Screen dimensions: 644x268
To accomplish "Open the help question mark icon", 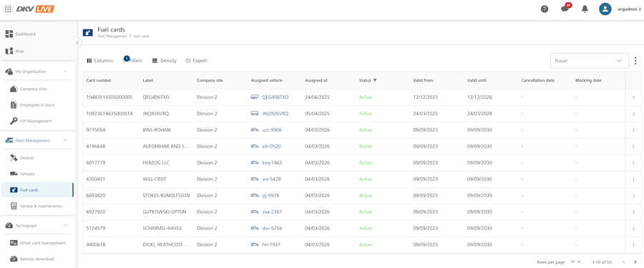I will click(x=545, y=9).
